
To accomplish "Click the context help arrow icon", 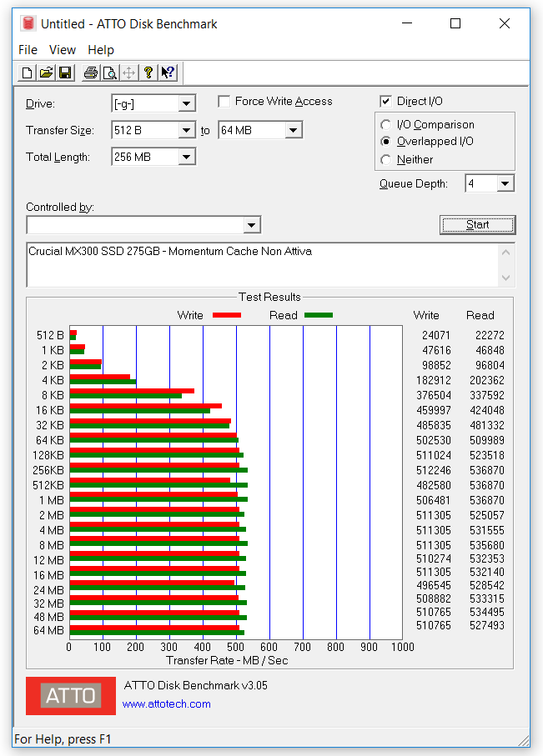I will 168,73.
